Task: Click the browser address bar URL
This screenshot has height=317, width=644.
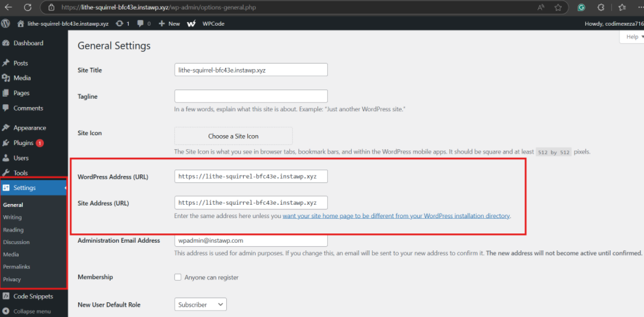Action: point(158,8)
